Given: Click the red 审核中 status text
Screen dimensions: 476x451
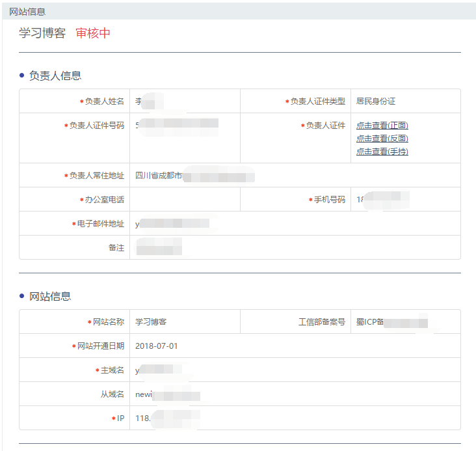Looking at the screenshot, I should coord(93,33).
